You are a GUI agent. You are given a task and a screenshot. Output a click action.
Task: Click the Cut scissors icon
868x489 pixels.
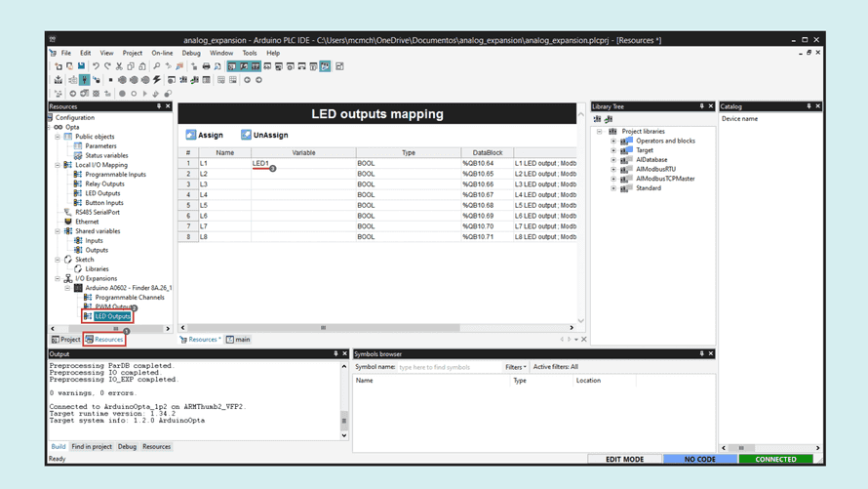click(x=119, y=66)
